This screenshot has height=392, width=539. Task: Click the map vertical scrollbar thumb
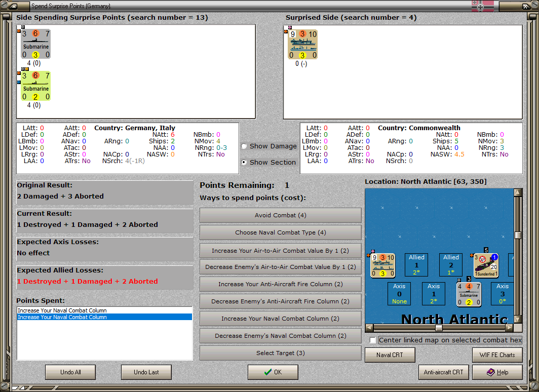point(518,235)
